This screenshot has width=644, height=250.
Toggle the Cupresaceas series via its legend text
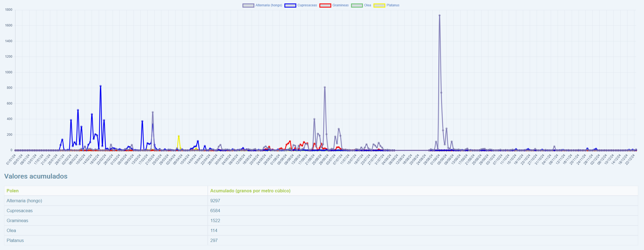(x=307, y=6)
